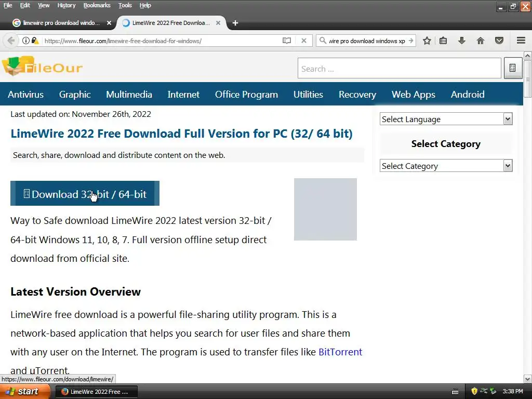
Task: Click the antivirus shield tray icon
Action: (474, 391)
